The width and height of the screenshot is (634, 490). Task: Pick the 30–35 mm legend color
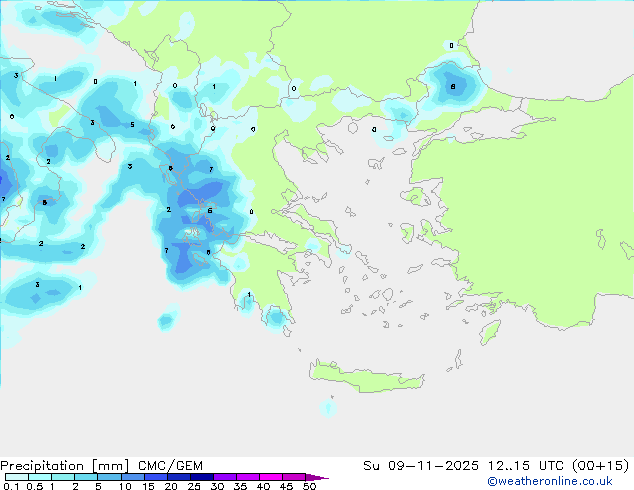point(224,477)
